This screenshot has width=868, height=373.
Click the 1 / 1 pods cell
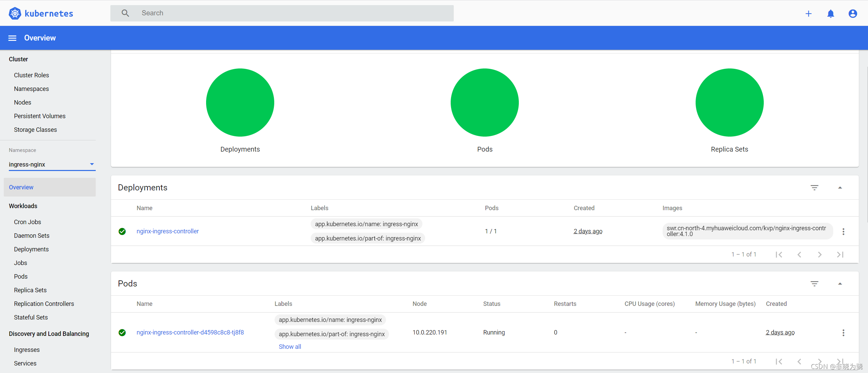tap(491, 231)
